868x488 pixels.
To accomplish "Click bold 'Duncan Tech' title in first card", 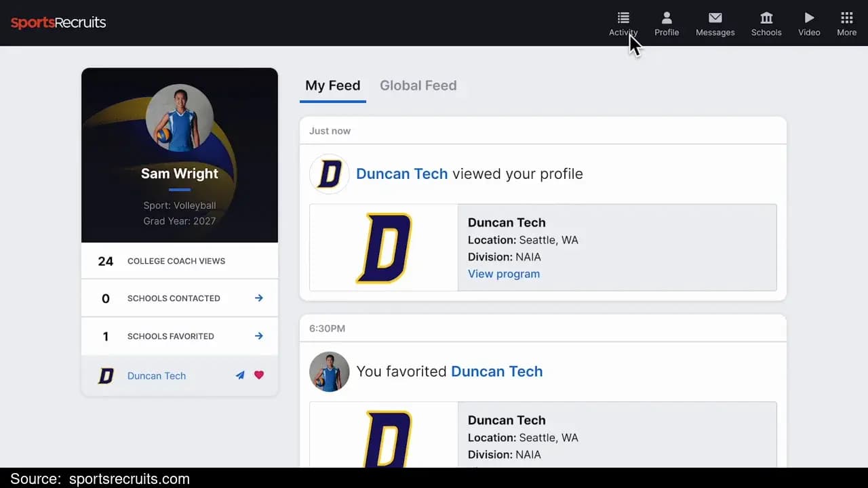I will (507, 222).
